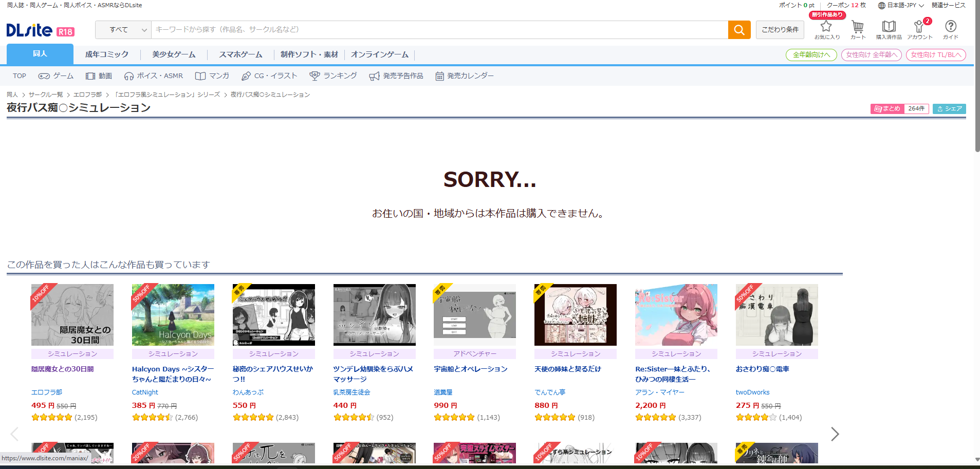The height and width of the screenshot is (469, 980).
Task: Open the release calendar
Action: point(465,76)
